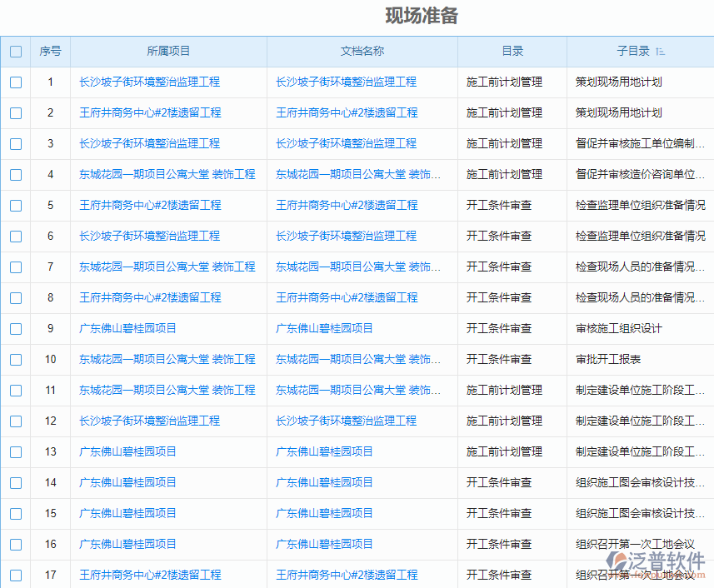Check the checkbox for row 10
Image resolution: width=714 pixels, height=588 pixels.
pos(15,360)
